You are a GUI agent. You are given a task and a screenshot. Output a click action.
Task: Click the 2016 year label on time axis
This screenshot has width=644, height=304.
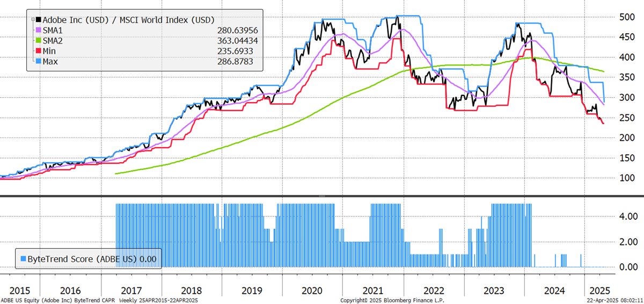(70, 291)
